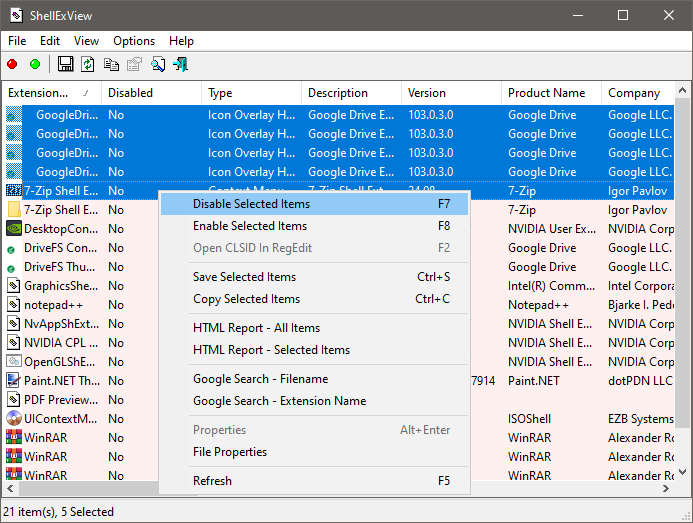Image resolution: width=693 pixels, height=523 pixels.
Task: Click the first WinRAR row's books icon
Action: pos(14,437)
